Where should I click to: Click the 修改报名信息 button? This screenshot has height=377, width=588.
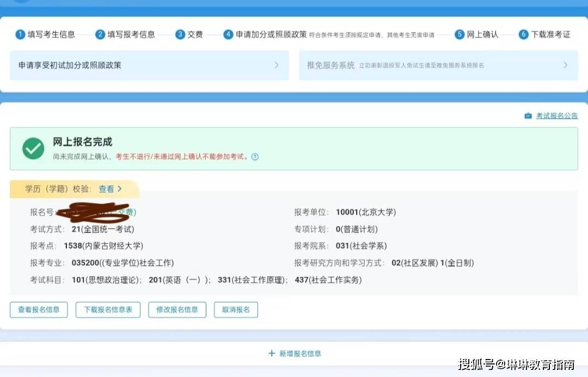(x=177, y=310)
